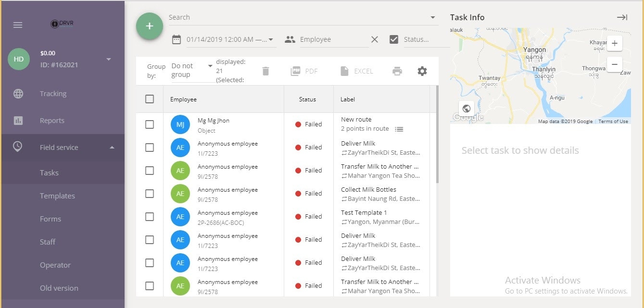Image resolution: width=644 pixels, height=308 pixels.
Task: Clear the Employee filter with X button
Action: tap(374, 39)
